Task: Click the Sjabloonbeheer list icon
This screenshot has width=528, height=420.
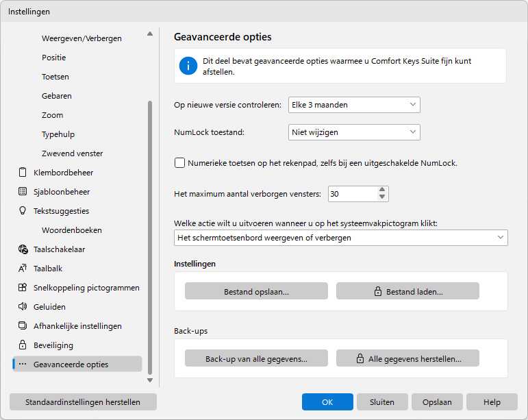Action: [23, 191]
